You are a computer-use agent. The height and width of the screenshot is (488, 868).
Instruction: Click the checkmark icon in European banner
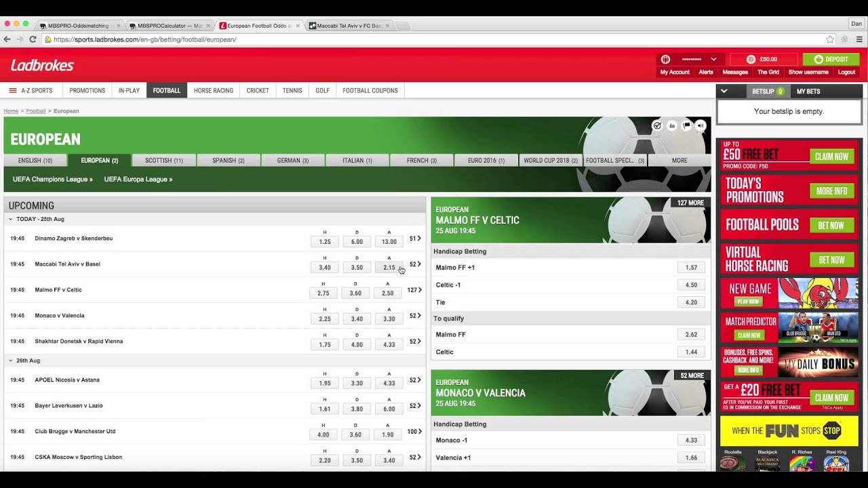tap(657, 125)
